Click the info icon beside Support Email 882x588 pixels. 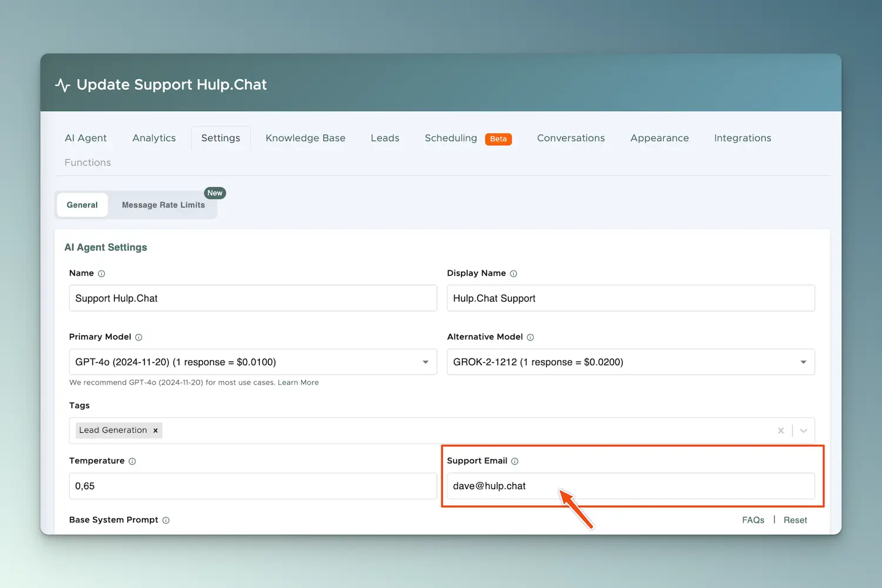pyautogui.click(x=515, y=461)
